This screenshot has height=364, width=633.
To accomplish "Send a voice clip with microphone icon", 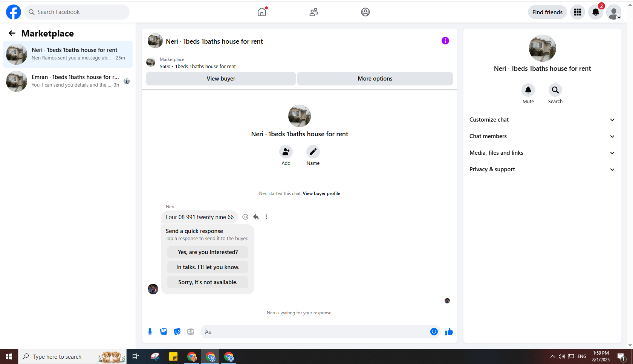I will tap(150, 332).
